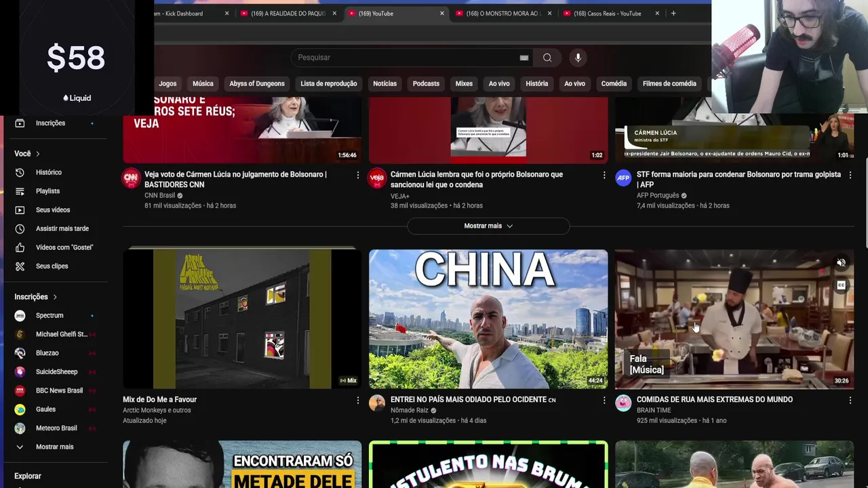
Task: Select the Música filter chip
Action: 203,83
